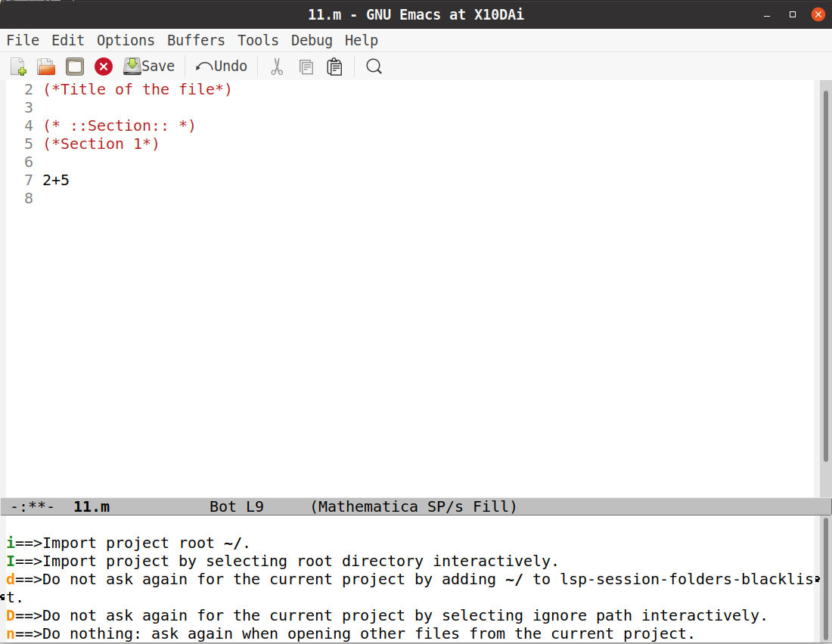Open a file using the orange folder icon
The image size is (832, 644).
point(45,67)
